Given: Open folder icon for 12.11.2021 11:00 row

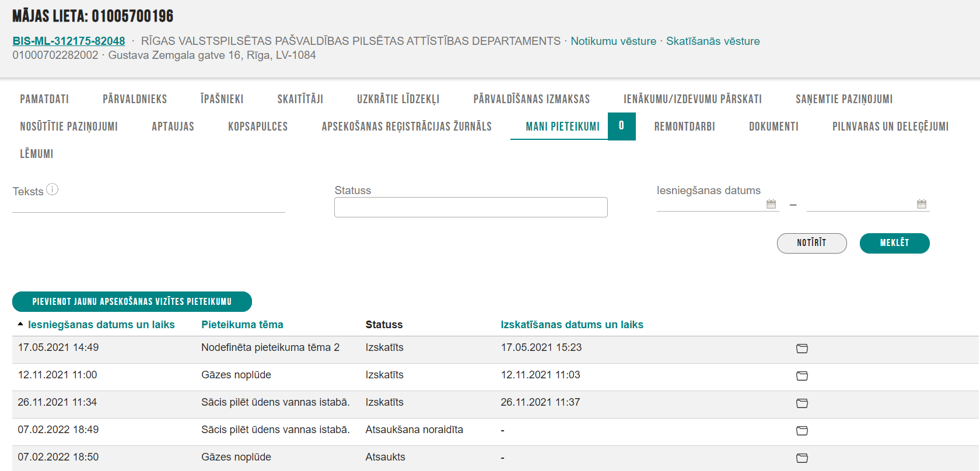Looking at the screenshot, I should click(802, 375).
